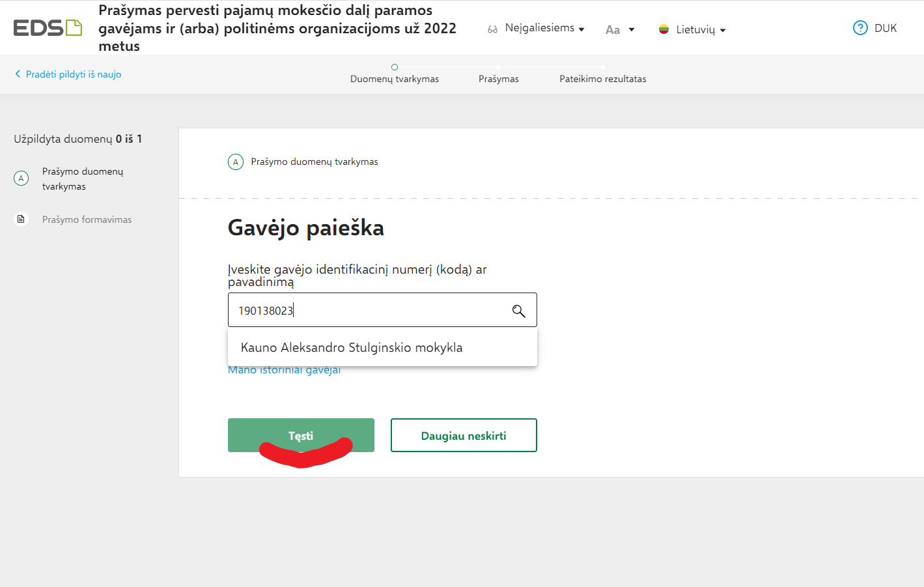Open the Aa font size dropdown
The width and height of the screenshot is (924, 587).
coord(620,29)
